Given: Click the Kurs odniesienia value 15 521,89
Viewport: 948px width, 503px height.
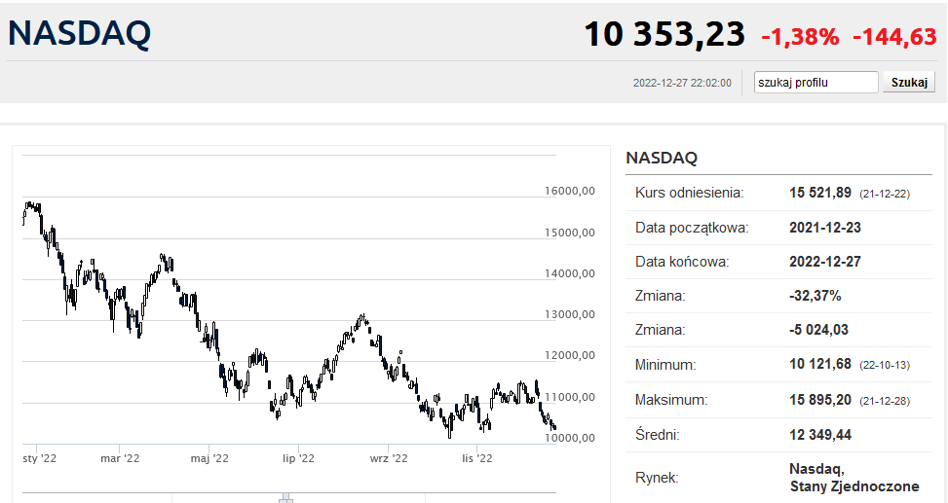Looking at the screenshot, I should [x=820, y=193].
